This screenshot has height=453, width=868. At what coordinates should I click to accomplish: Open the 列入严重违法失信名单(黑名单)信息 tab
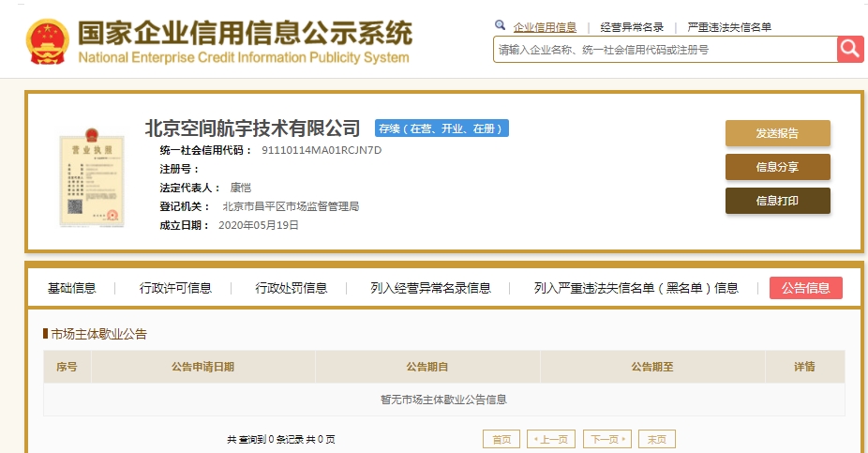coord(636,288)
